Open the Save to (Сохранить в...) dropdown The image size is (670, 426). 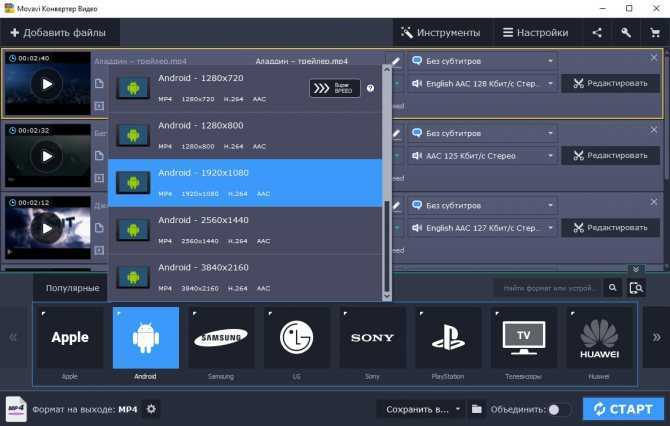click(x=422, y=409)
